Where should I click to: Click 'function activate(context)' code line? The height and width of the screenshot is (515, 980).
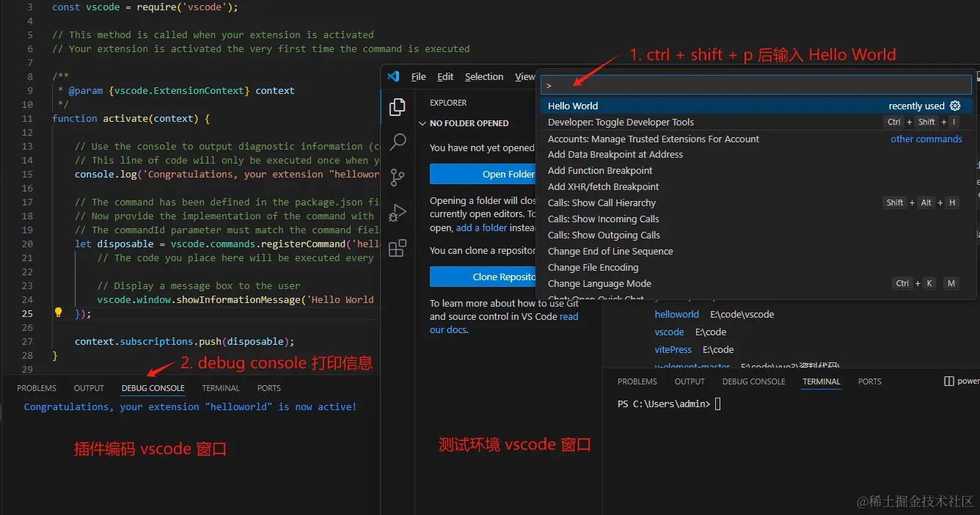point(131,118)
